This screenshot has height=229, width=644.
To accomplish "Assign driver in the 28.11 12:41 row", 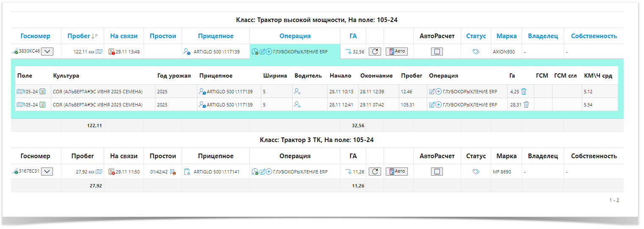I will 297,105.
